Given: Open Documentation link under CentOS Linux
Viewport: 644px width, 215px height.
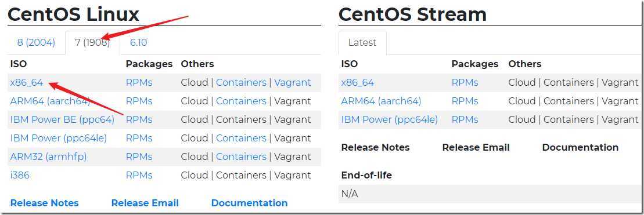Looking at the screenshot, I should coord(249,203).
